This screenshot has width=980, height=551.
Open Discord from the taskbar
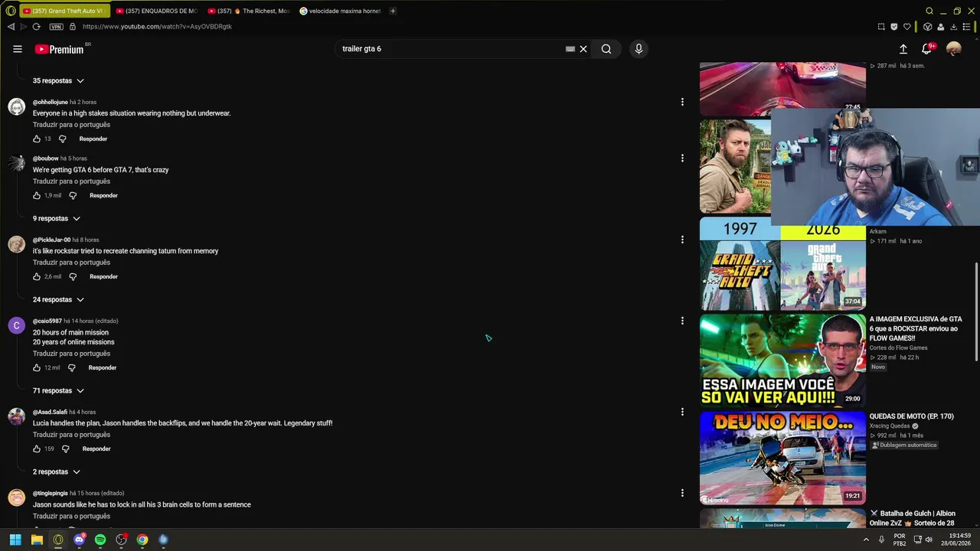pyautogui.click(x=79, y=540)
